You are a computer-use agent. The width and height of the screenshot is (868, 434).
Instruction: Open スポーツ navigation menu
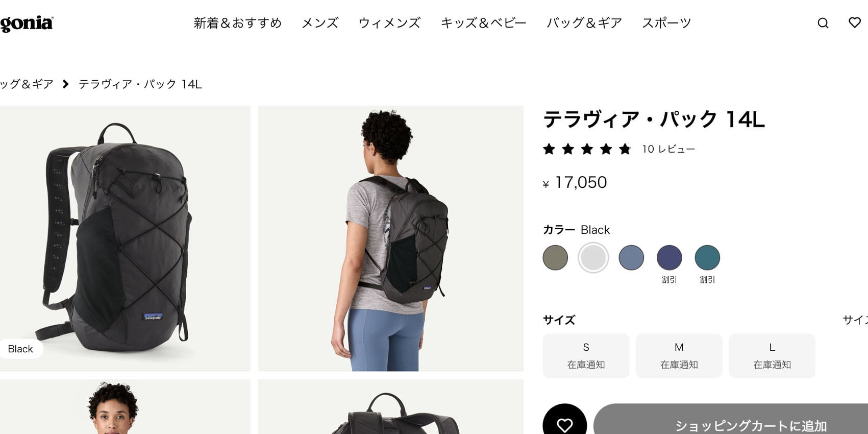[x=666, y=23]
